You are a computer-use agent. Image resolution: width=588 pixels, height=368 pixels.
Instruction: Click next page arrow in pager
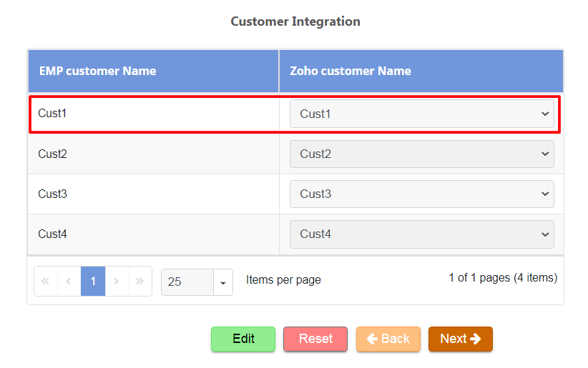pos(117,282)
